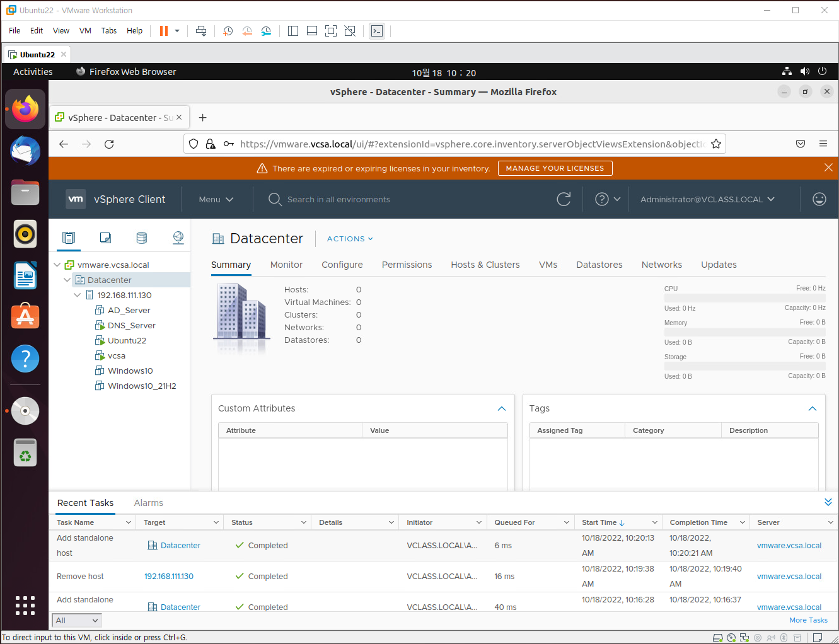Click Search in all environments field
The width and height of the screenshot is (839, 644).
tap(338, 199)
